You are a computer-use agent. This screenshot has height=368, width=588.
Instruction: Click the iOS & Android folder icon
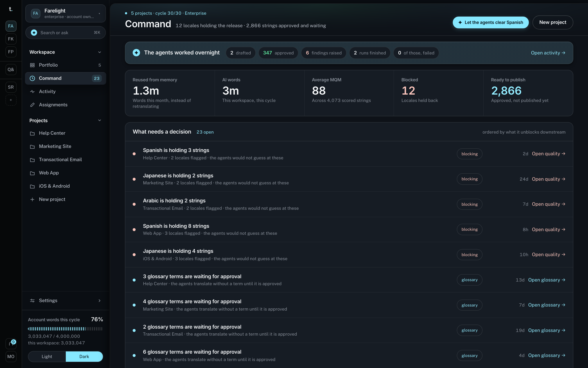[32, 186]
